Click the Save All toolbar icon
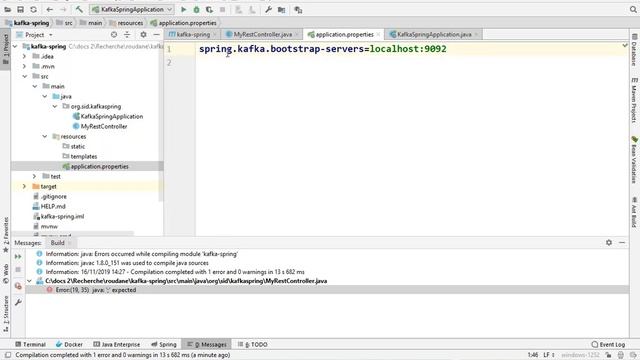Viewport: 640px width, 360px height. 20,9
